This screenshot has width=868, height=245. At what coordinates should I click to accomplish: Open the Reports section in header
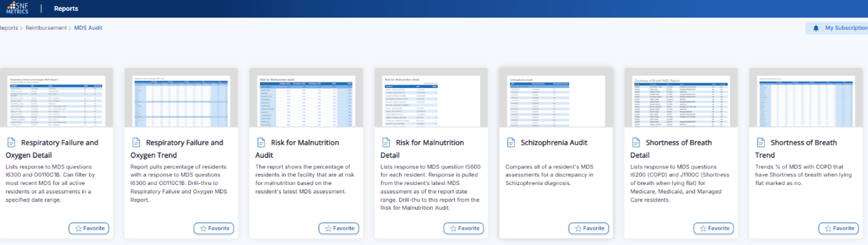[x=66, y=9]
